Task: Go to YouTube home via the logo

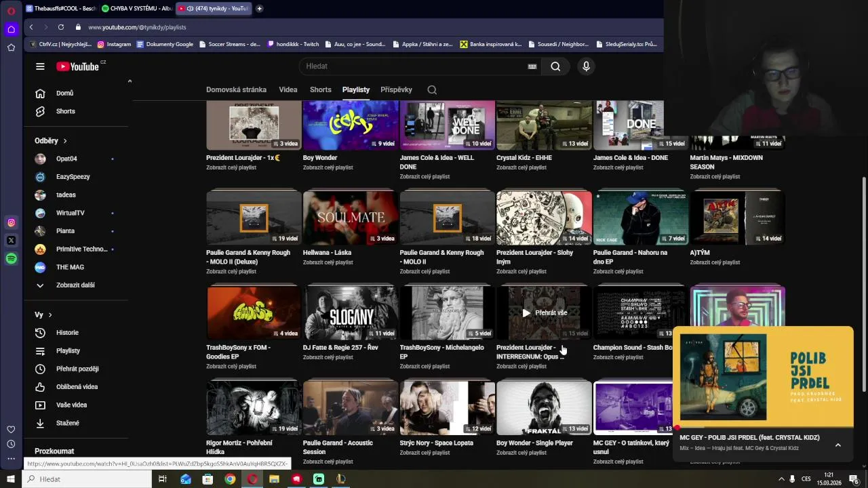Action: point(77,66)
